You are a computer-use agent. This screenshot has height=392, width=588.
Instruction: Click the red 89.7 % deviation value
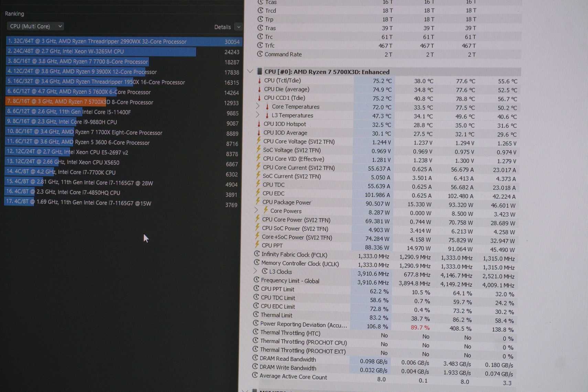pos(420,328)
